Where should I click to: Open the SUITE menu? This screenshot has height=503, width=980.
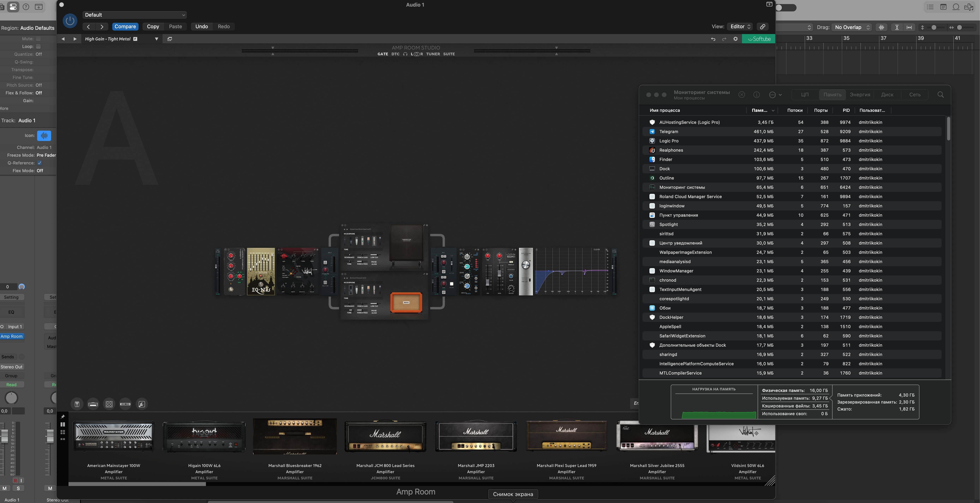point(449,54)
